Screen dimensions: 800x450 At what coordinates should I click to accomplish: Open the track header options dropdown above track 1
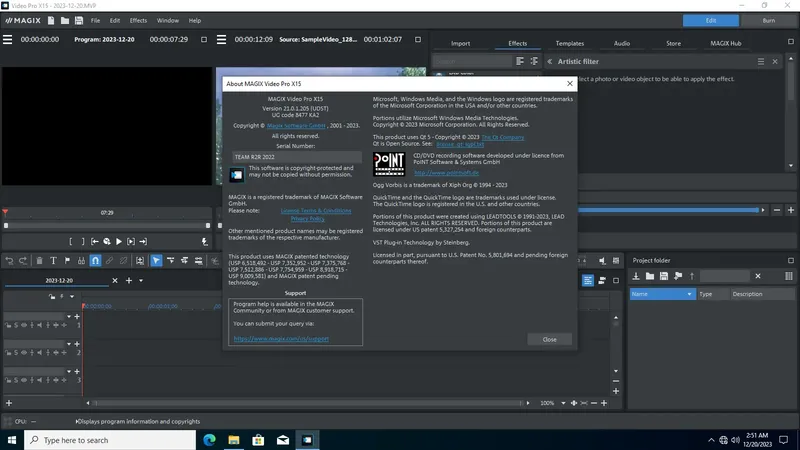tap(72, 296)
